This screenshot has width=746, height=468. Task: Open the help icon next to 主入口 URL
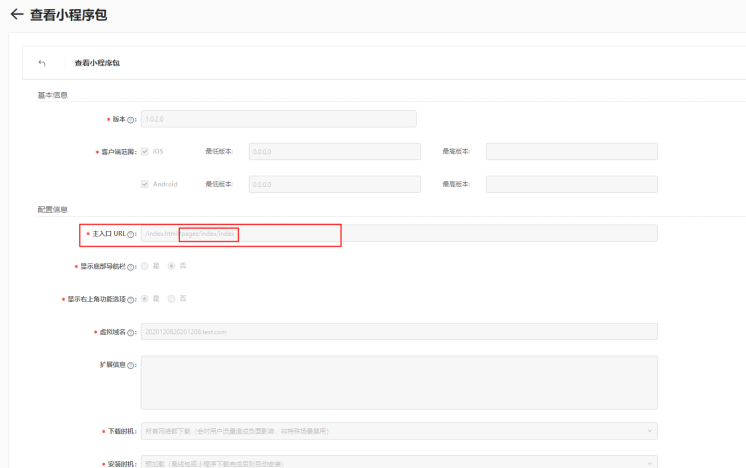pos(130,234)
